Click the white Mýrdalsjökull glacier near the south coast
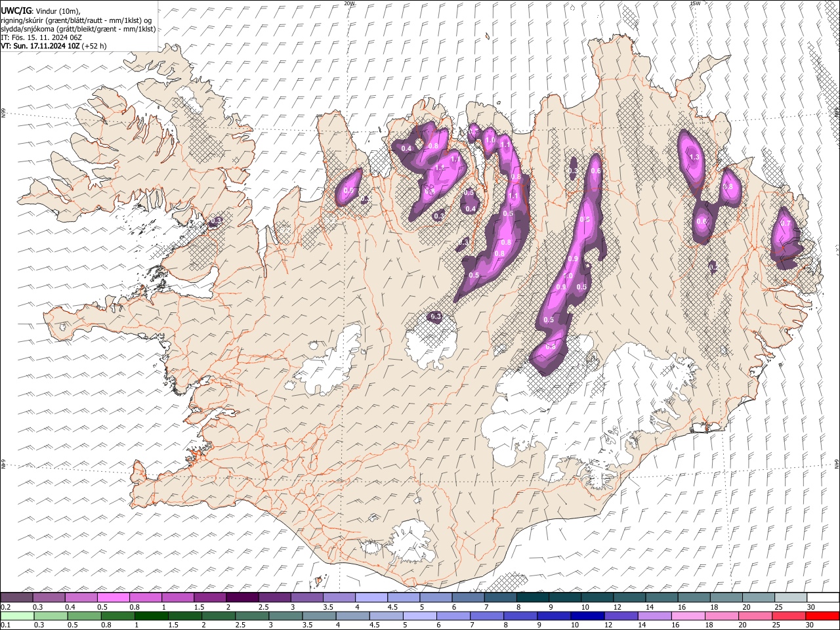 (410, 541)
